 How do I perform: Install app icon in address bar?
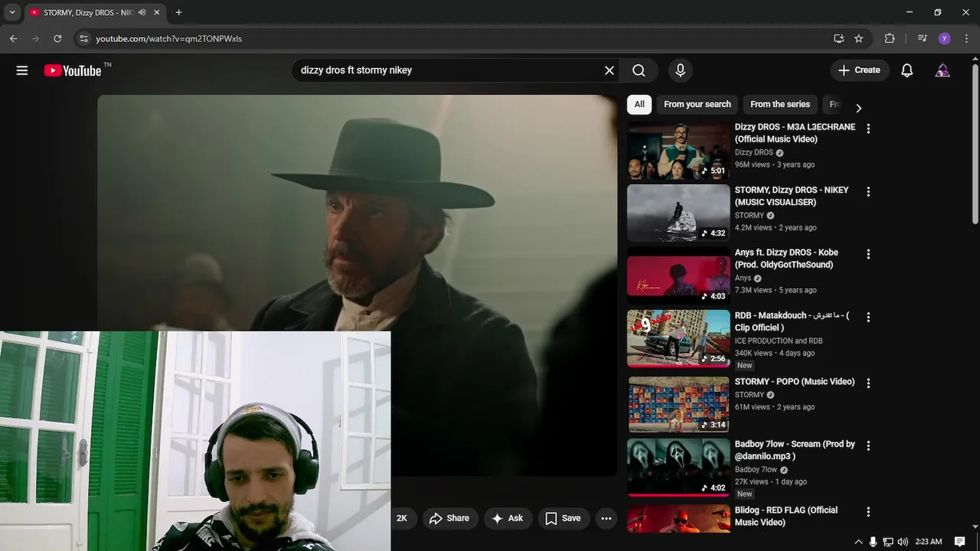point(838,38)
